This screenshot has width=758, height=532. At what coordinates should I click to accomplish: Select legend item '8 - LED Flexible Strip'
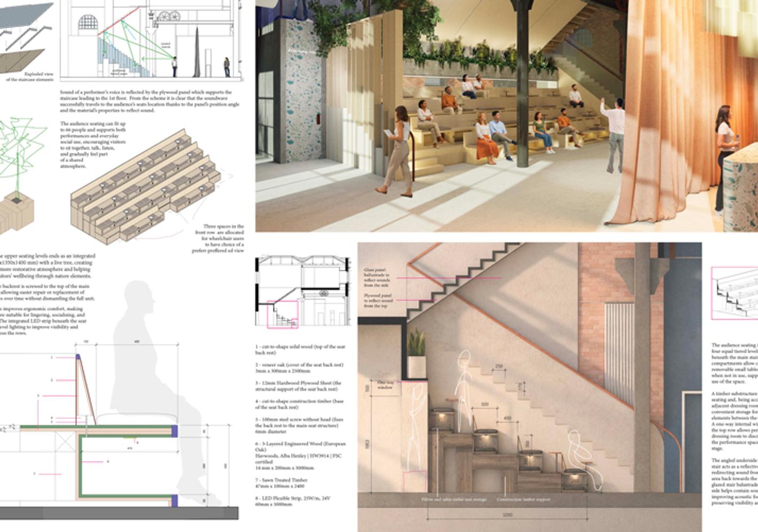(x=293, y=501)
